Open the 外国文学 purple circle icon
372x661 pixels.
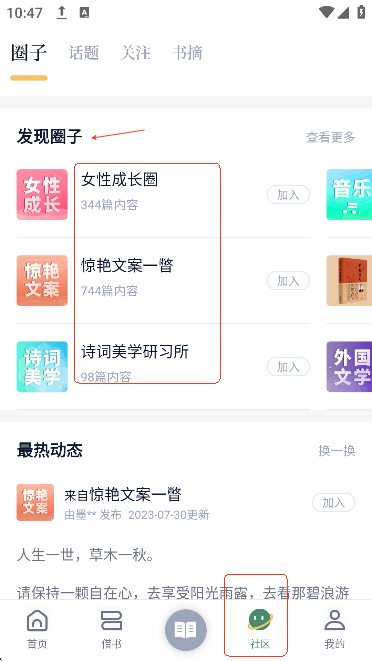(349, 366)
